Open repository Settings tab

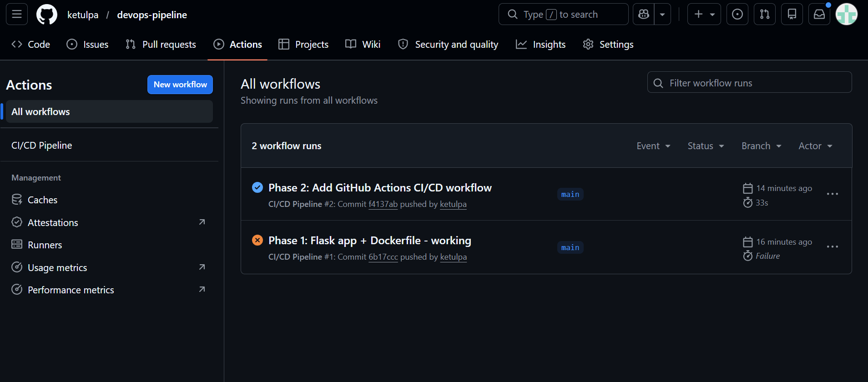click(608, 44)
